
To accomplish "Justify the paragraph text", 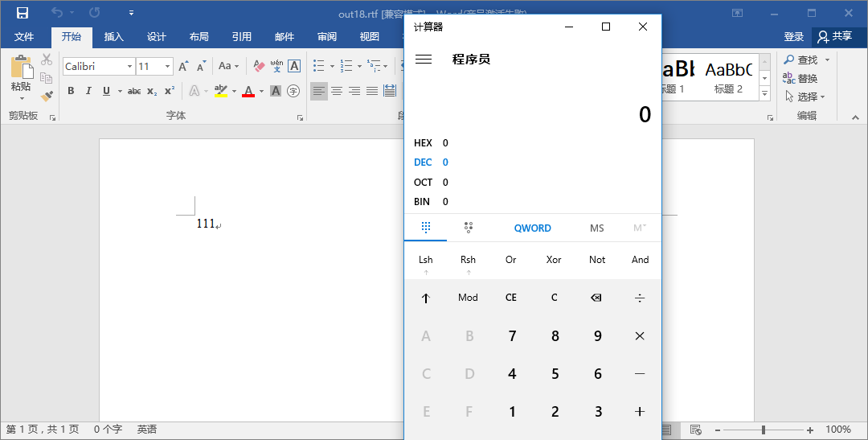I will click(372, 91).
